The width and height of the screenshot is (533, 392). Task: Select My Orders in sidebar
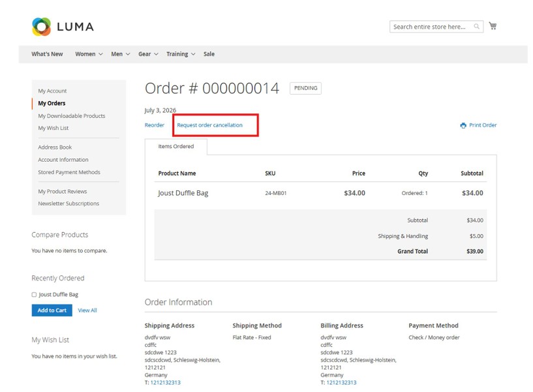pyautogui.click(x=52, y=103)
